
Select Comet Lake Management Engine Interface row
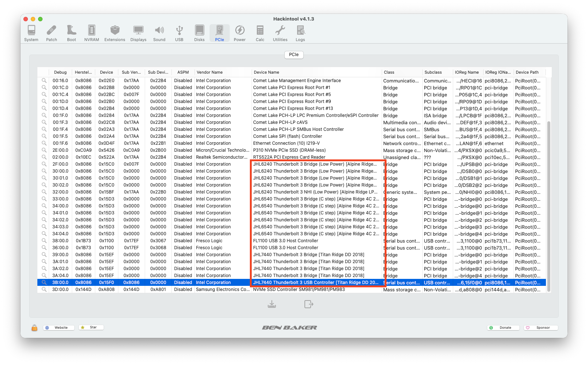pyautogui.click(x=292, y=81)
